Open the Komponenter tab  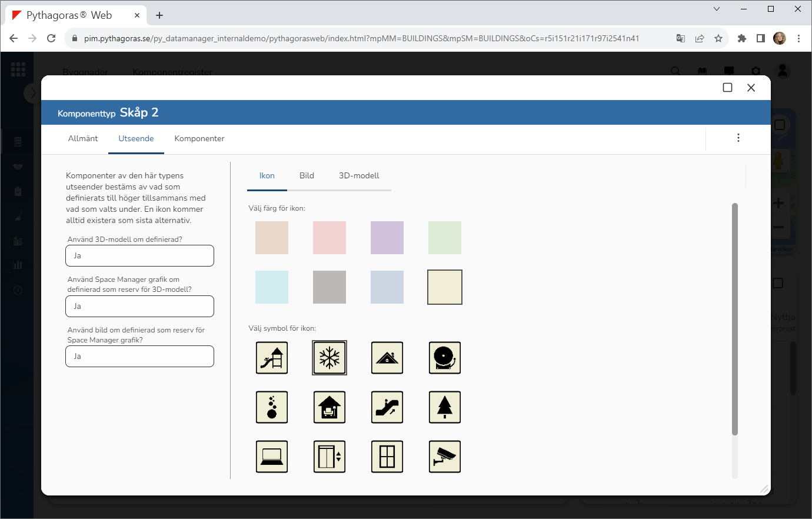click(x=199, y=139)
